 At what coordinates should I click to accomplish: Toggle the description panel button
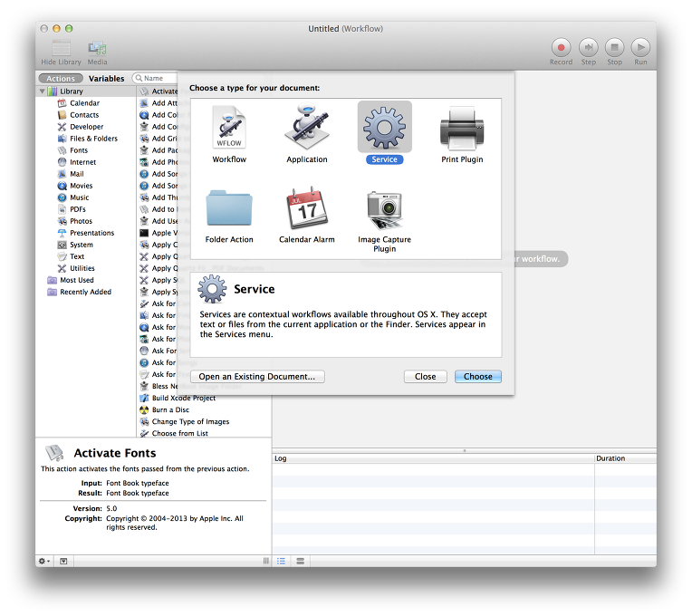[63, 562]
